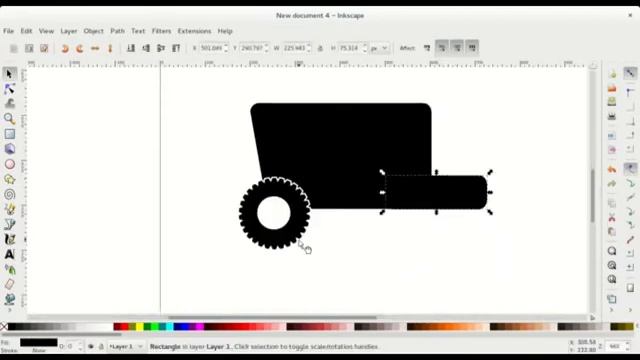Toggle Layer 1 visibility eye icon

(x=91, y=347)
